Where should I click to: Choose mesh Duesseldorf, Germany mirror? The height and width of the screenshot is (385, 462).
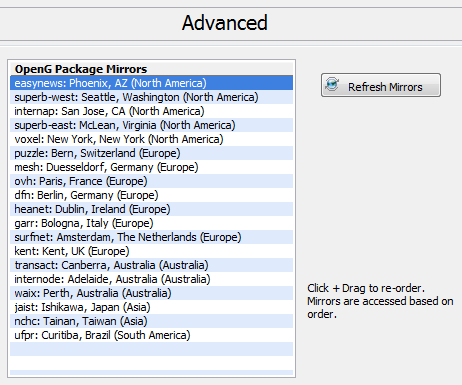tap(151, 167)
